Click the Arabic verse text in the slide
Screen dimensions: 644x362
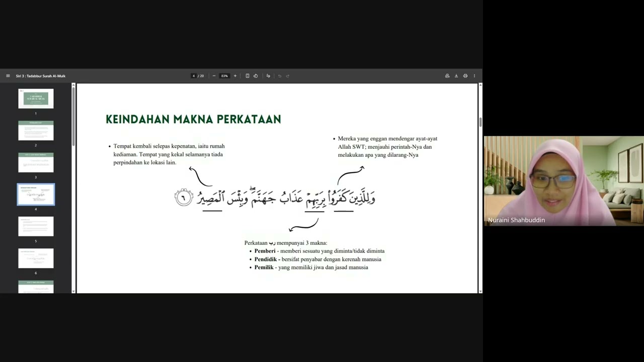point(275,197)
